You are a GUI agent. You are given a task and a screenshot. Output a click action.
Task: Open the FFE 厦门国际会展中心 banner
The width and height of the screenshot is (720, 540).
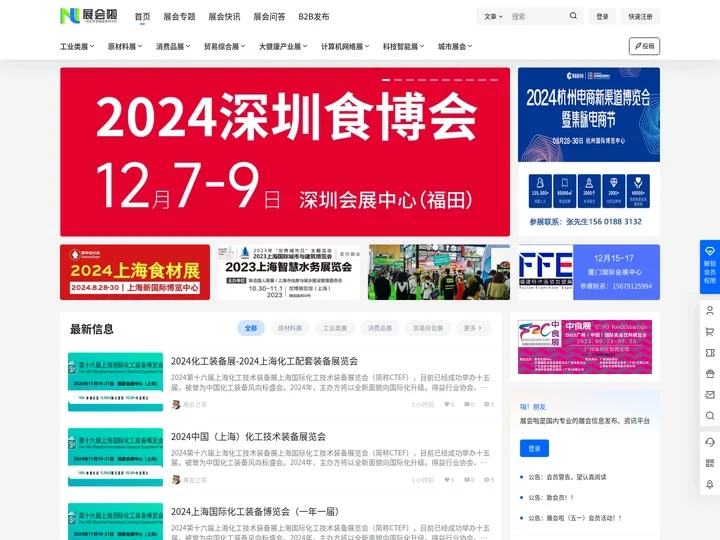click(x=589, y=272)
